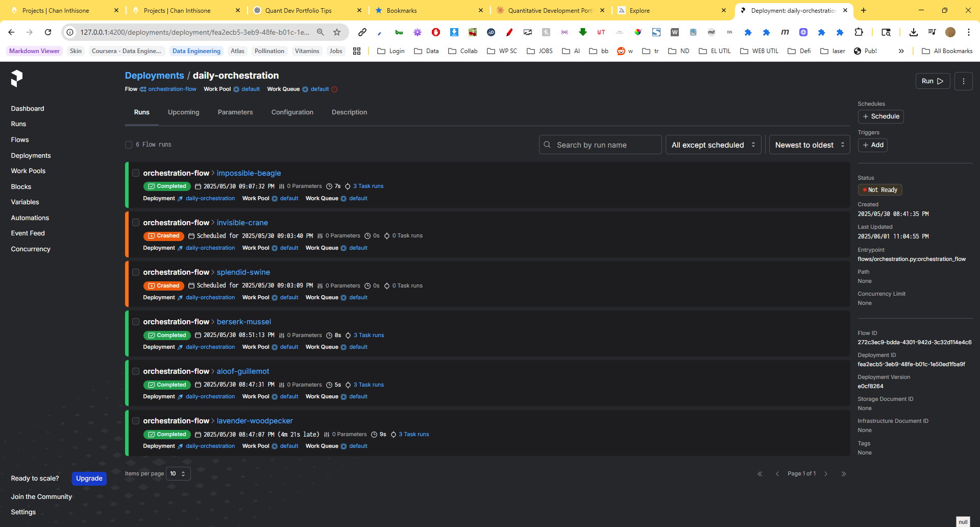Click the Run deployment button
Viewport: 980px width, 527px height.
(x=932, y=81)
